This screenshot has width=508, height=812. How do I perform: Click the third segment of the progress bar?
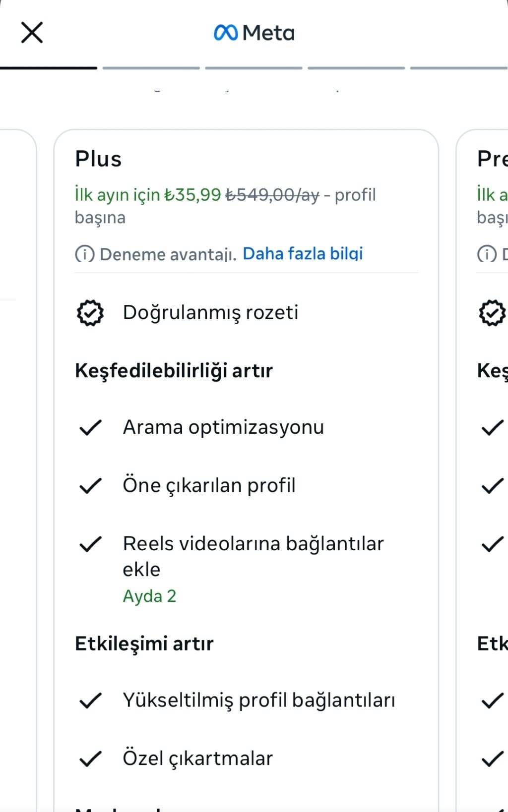pyautogui.click(x=254, y=67)
